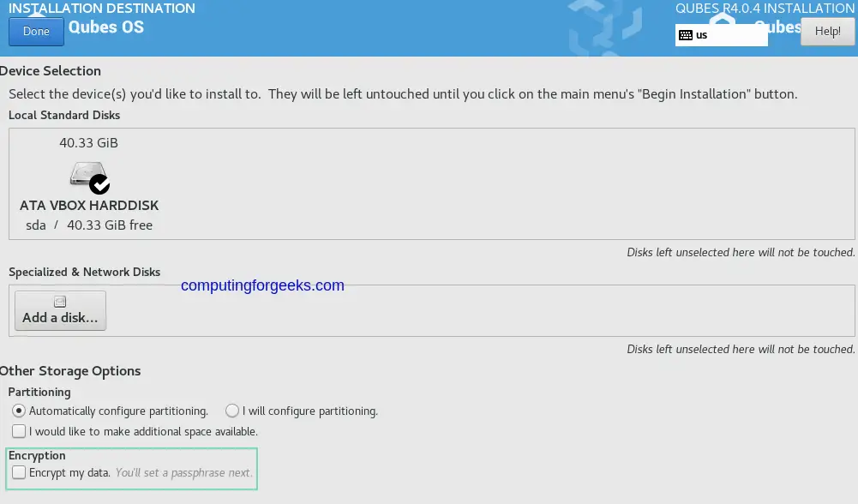Viewport: 858px width, 504px height.
Task: Click the Encryption section label
Action: (37, 455)
